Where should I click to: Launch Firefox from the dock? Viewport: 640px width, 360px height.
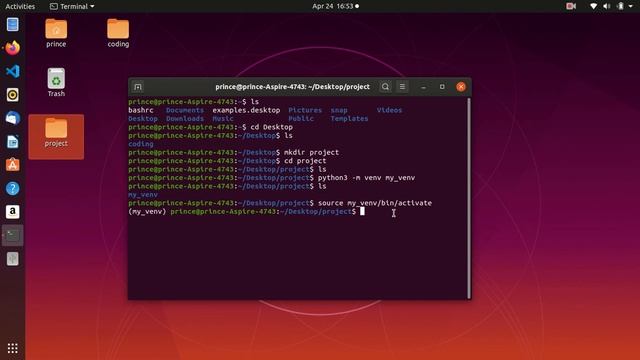point(13,48)
